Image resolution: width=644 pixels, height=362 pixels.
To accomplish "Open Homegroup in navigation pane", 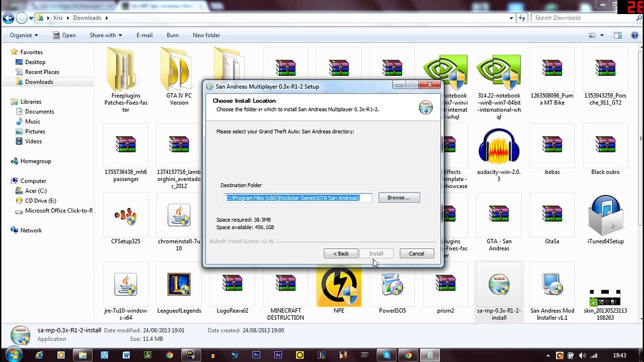I will [x=35, y=161].
